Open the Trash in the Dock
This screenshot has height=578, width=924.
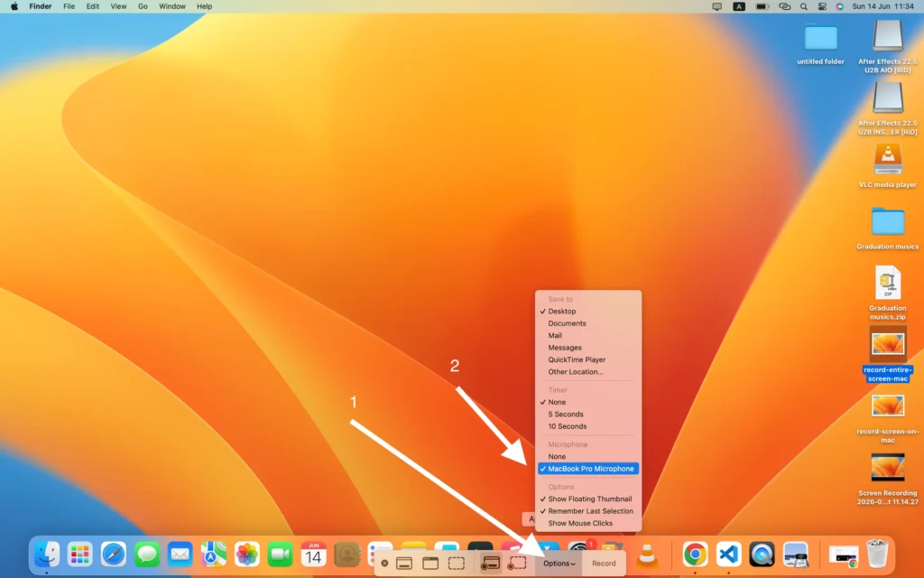pyautogui.click(x=877, y=554)
